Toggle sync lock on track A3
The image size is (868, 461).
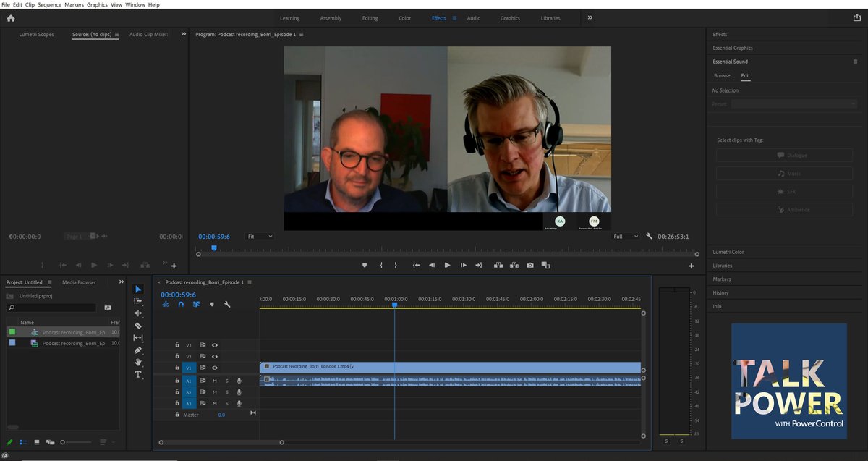[x=203, y=404]
